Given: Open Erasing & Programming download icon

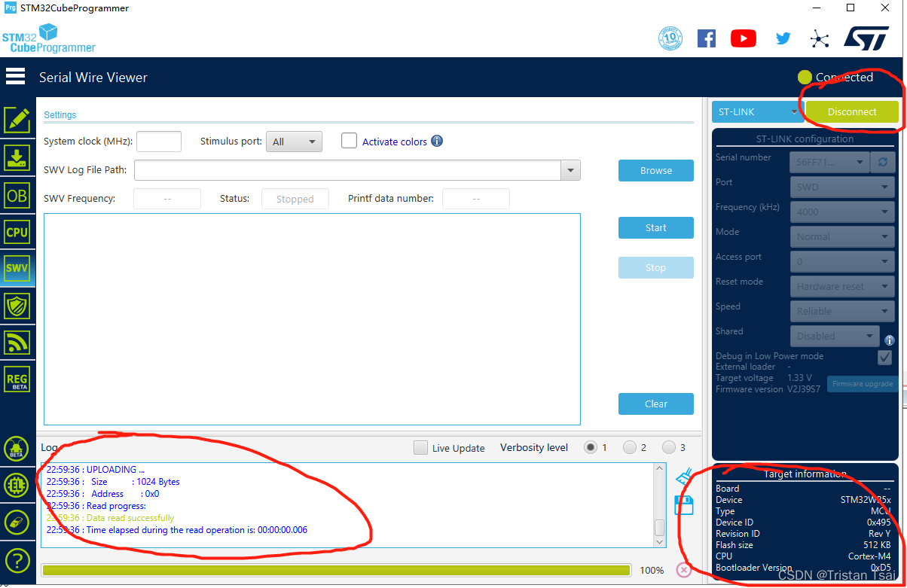Looking at the screenshot, I should point(17,157).
